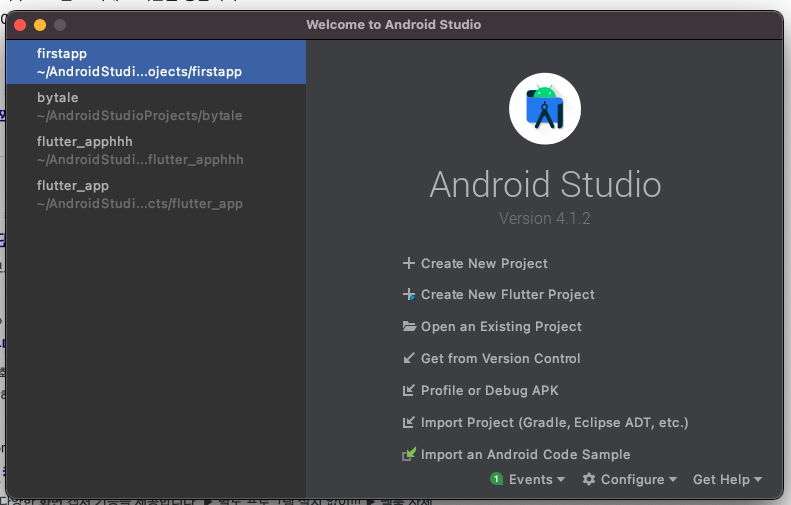Screen dimensions: 791x505
Task: Open the flutter_apphhh recent project
Action: click(x=156, y=150)
